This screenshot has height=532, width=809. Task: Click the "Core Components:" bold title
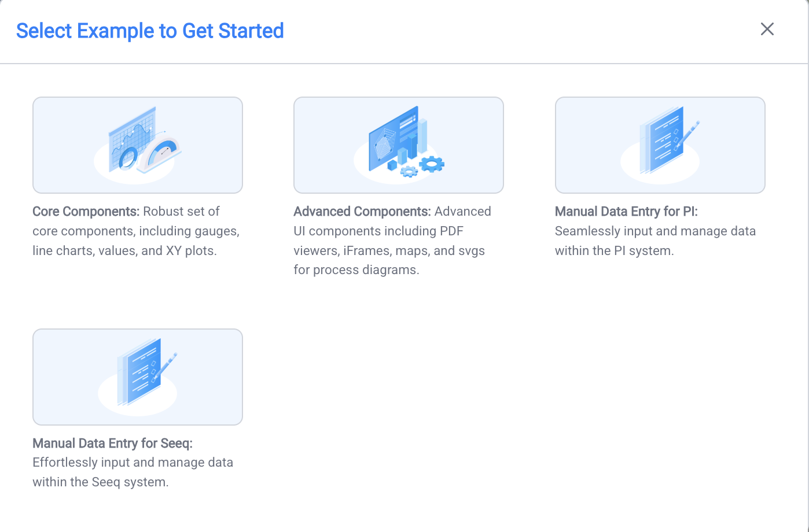point(86,212)
